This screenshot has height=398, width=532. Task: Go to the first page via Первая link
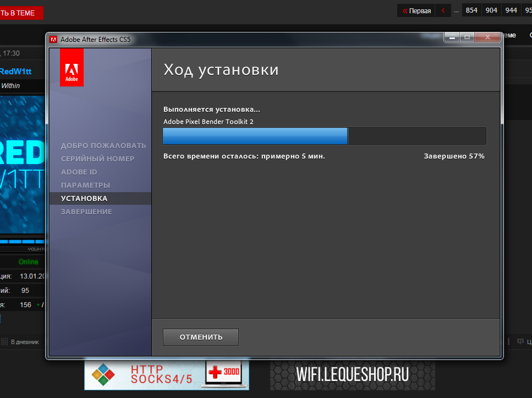416,10
